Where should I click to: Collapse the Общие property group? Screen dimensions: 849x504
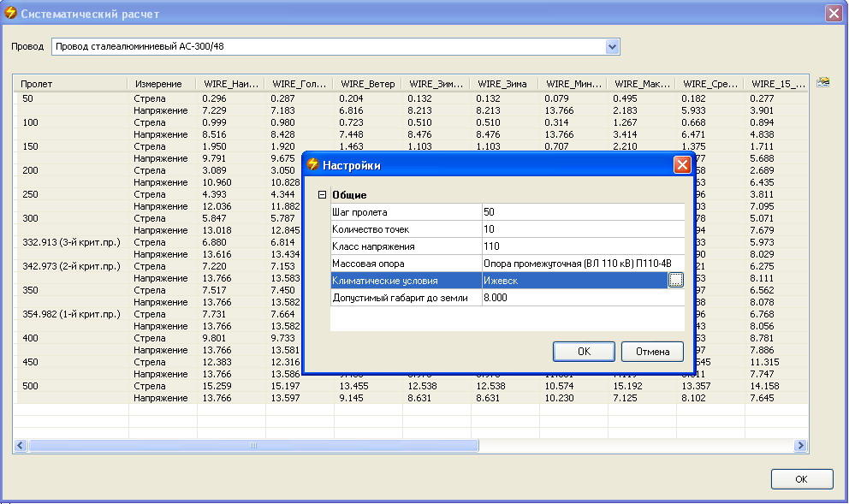point(322,195)
